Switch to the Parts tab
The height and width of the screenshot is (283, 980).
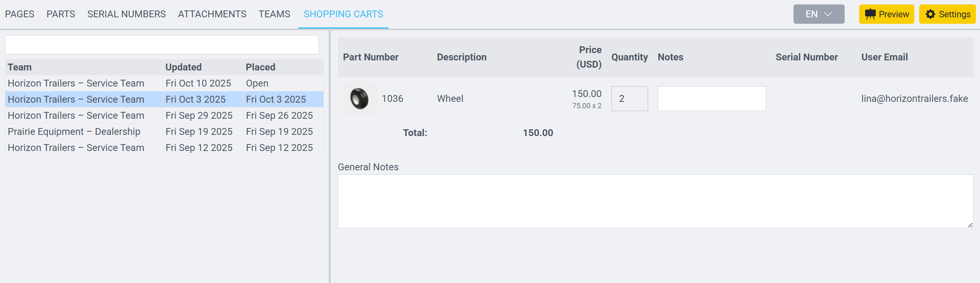click(61, 14)
